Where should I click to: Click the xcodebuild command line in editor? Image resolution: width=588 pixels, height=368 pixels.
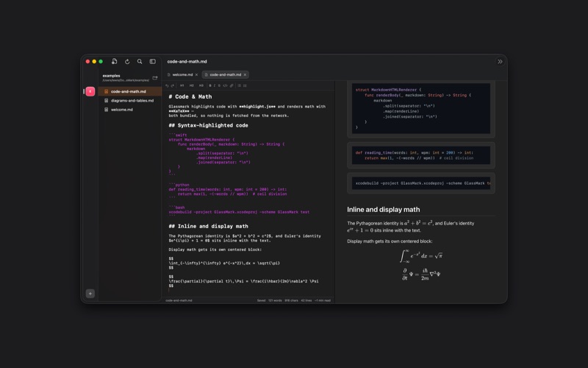pos(239,212)
